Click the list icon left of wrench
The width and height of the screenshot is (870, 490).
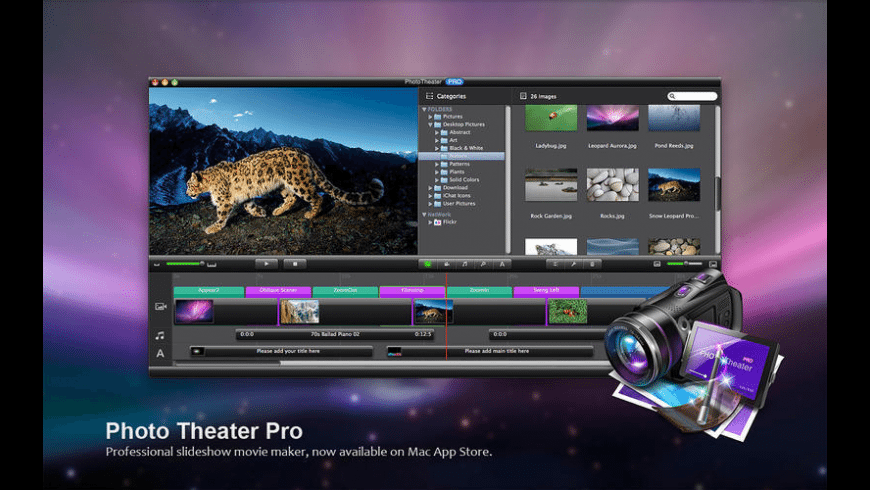click(555, 264)
